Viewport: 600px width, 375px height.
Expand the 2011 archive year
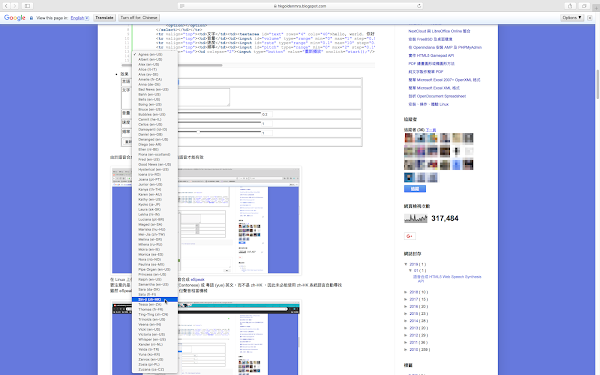coord(406,342)
